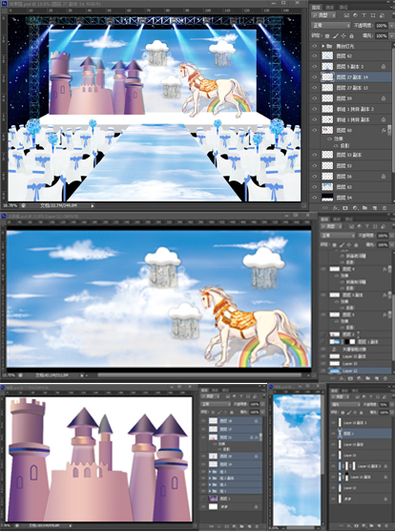The height and width of the screenshot is (532, 395).
Task: Click the fill 100% value field
Action: point(381,35)
